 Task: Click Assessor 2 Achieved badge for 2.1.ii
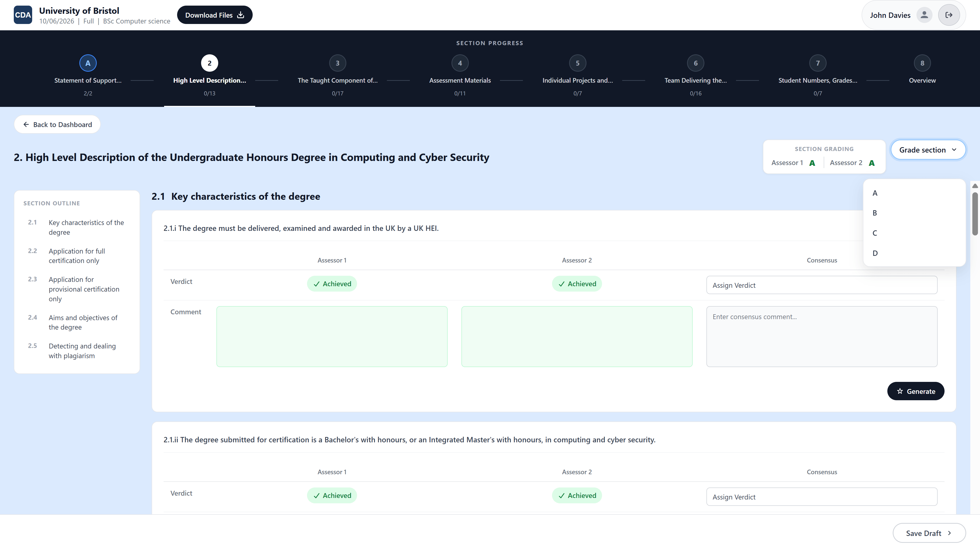tap(577, 495)
